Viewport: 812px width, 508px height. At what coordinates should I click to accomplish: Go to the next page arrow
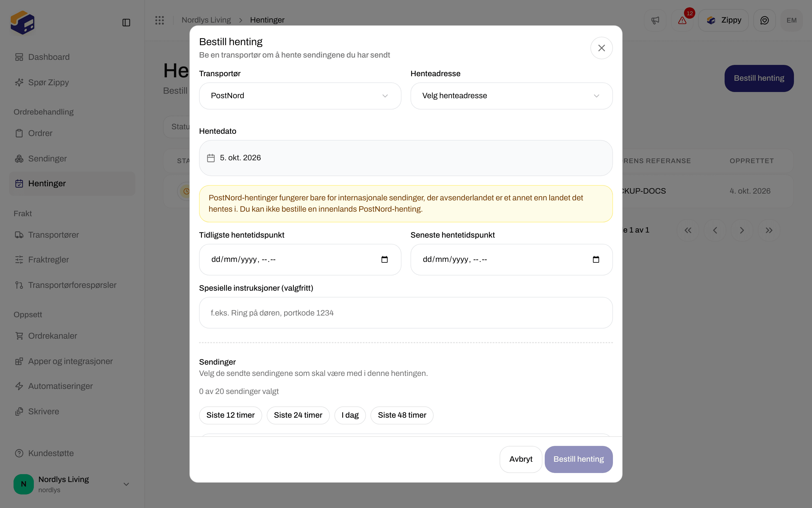(742, 231)
